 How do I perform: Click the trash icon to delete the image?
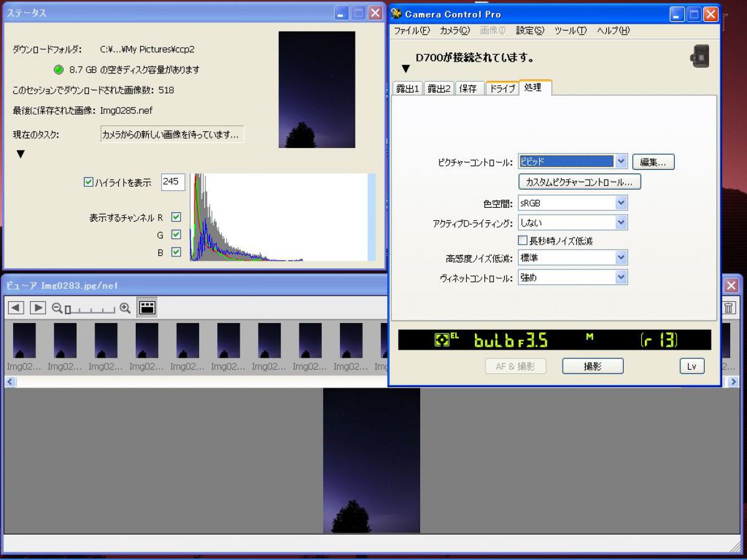729,307
